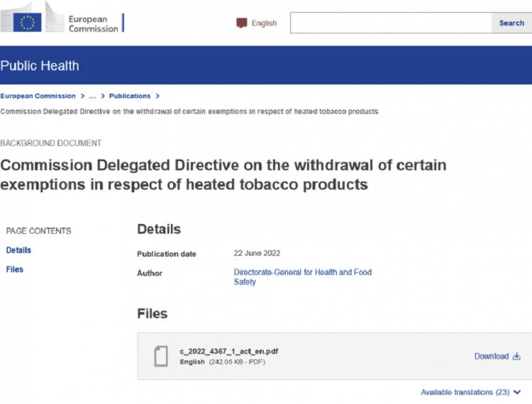Screen dimensions: 532x404
Task: Open the English language selector
Action: (257, 23)
